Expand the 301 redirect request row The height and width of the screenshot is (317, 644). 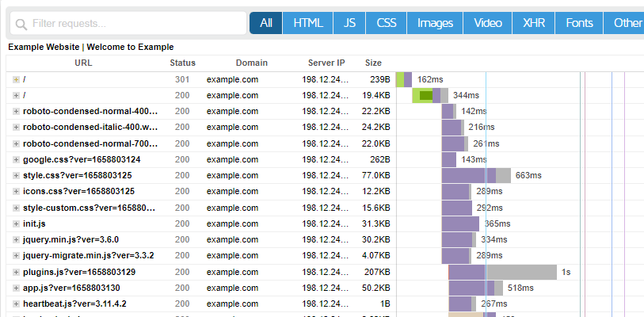point(16,80)
